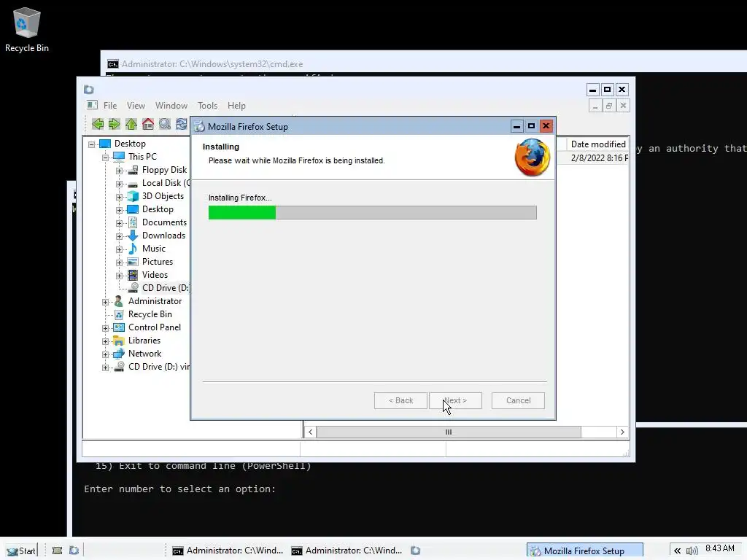The image size is (747, 560).
Task: Expand the Downloads tree node
Action: click(x=119, y=236)
